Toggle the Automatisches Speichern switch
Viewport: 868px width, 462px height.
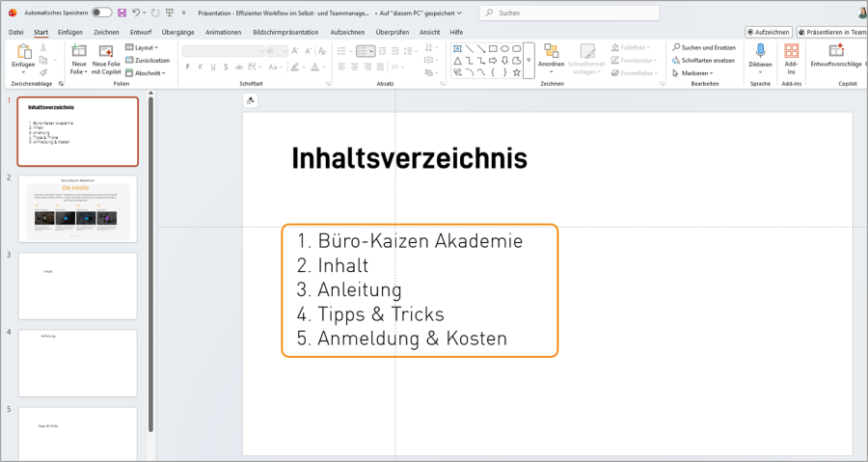click(x=101, y=13)
